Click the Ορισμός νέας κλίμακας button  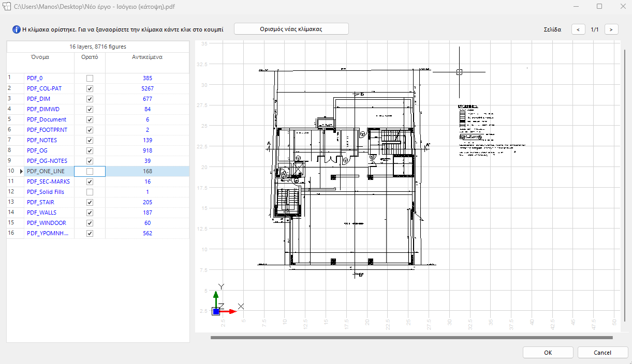pos(291,28)
